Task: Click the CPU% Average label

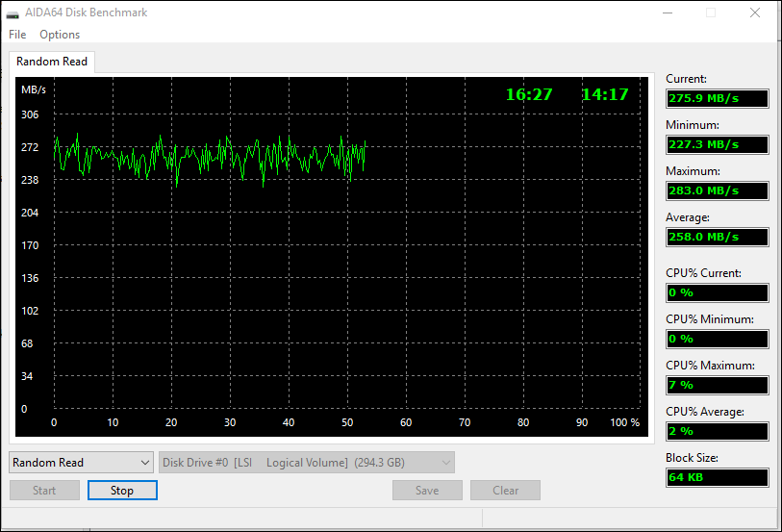Action: (x=705, y=412)
